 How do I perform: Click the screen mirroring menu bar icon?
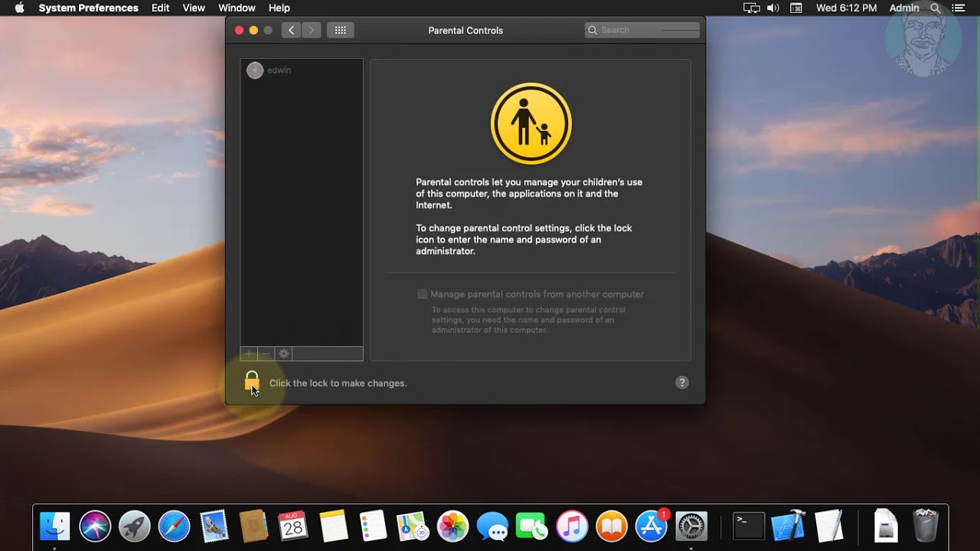(751, 8)
